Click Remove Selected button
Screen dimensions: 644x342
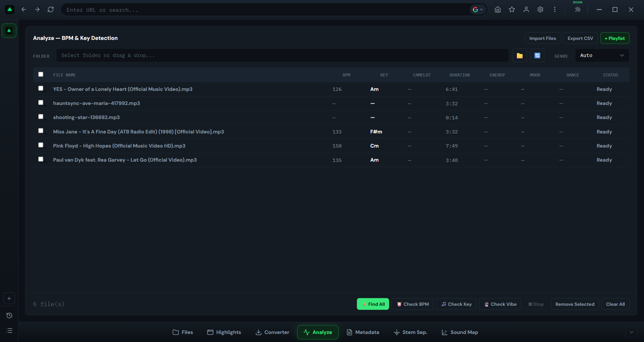[575, 304]
